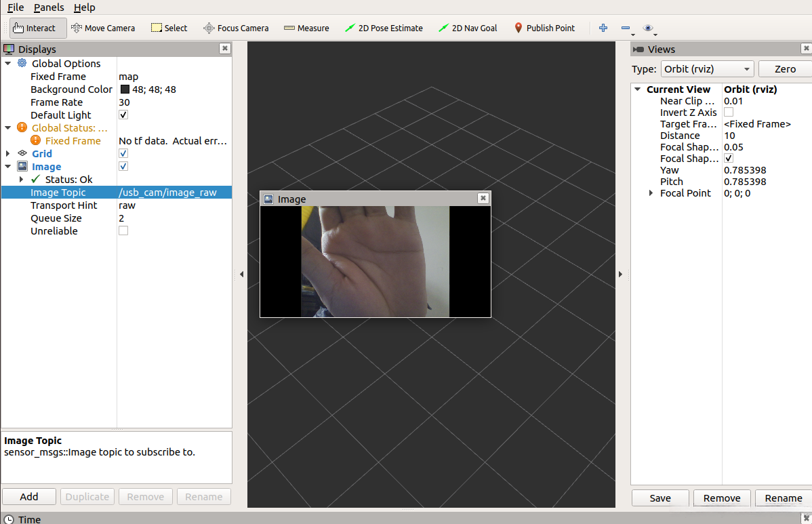Click Rename in Views panel
The height and width of the screenshot is (524, 812).
[784, 498]
